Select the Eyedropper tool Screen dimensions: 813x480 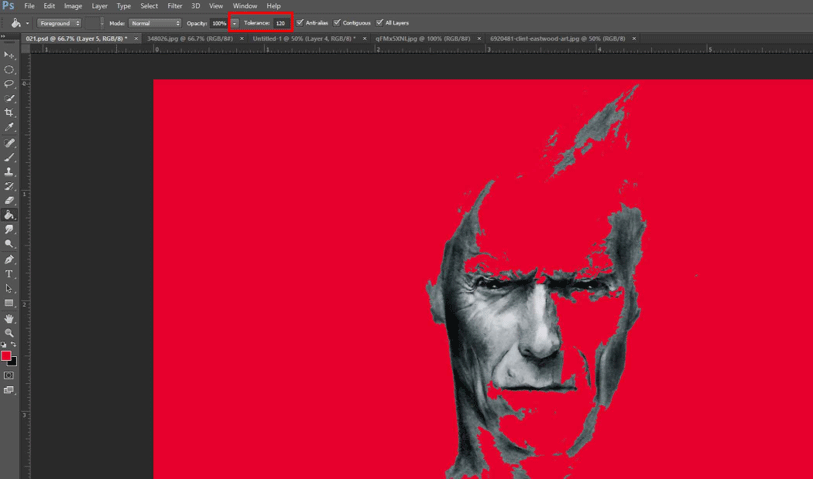[x=9, y=127]
